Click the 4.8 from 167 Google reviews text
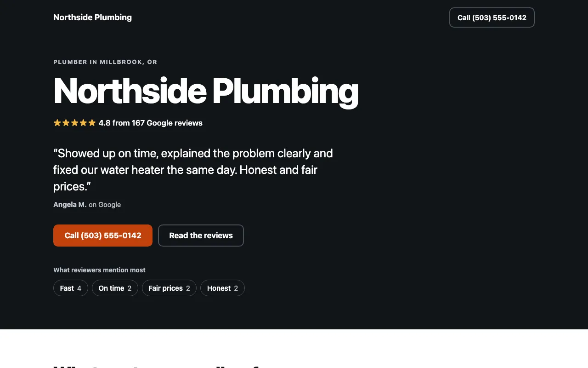The width and height of the screenshot is (588, 368). 151,123
